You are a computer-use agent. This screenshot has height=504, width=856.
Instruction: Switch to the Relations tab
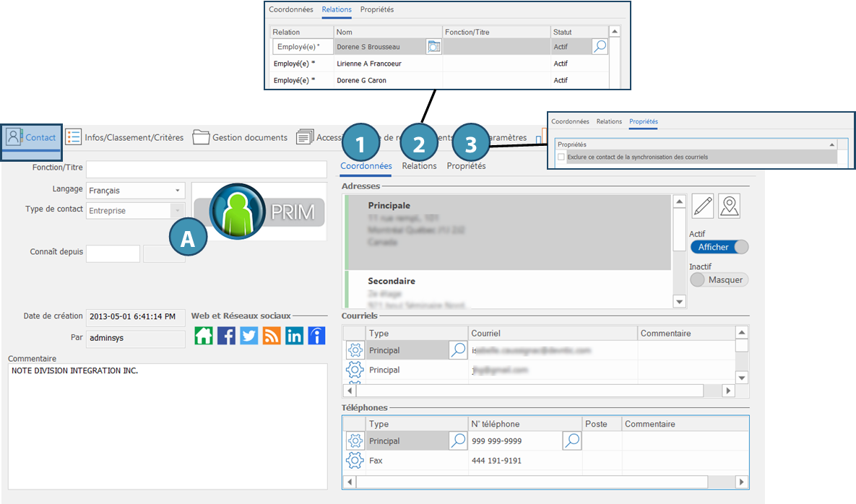point(419,166)
